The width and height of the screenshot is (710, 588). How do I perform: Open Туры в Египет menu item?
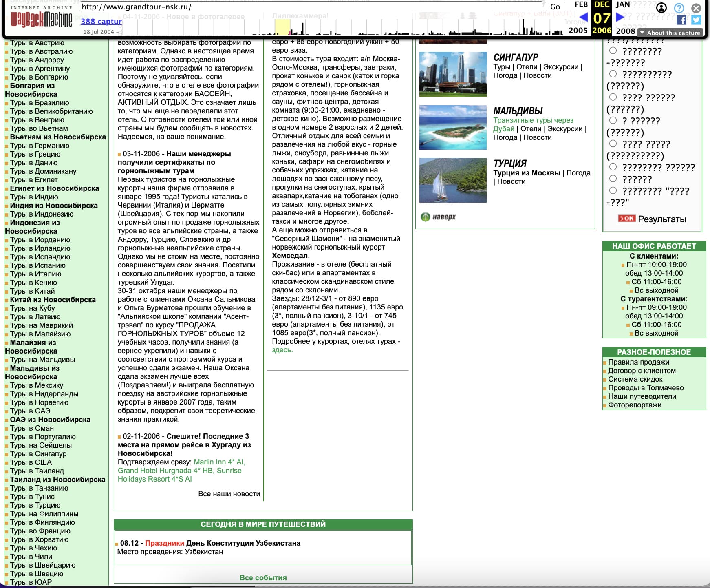pyautogui.click(x=34, y=180)
